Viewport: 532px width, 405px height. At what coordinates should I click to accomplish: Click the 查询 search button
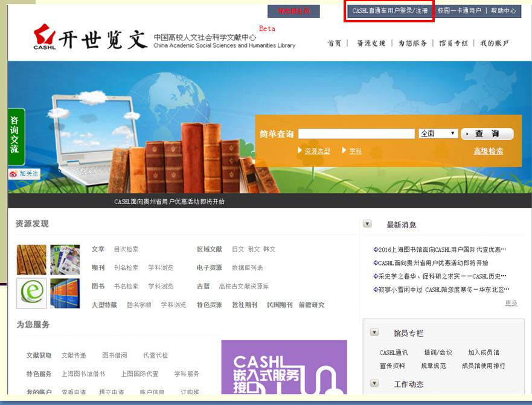pyautogui.click(x=487, y=133)
